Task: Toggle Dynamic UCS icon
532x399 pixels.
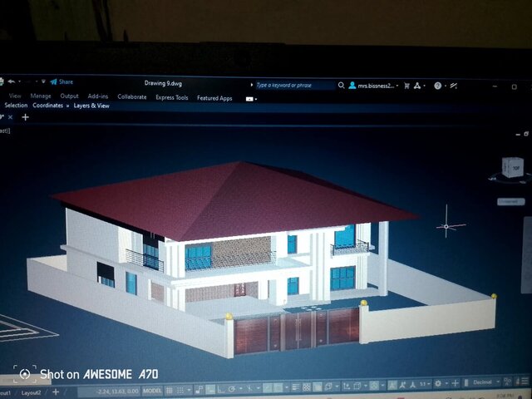Action: tap(347, 386)
